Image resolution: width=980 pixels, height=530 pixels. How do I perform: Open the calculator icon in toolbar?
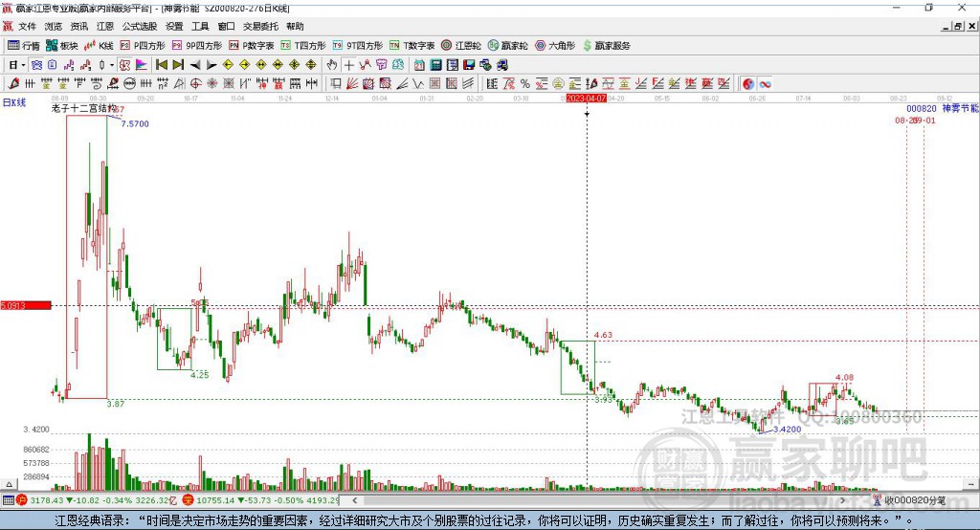(435, 65)
